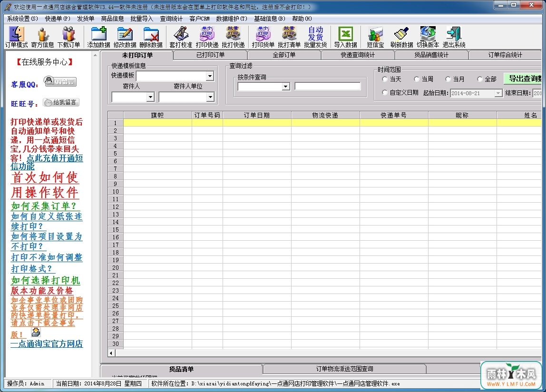Click the 下载订单 toolbar icon
Screen dimensions: 546x392
[68, 37]
